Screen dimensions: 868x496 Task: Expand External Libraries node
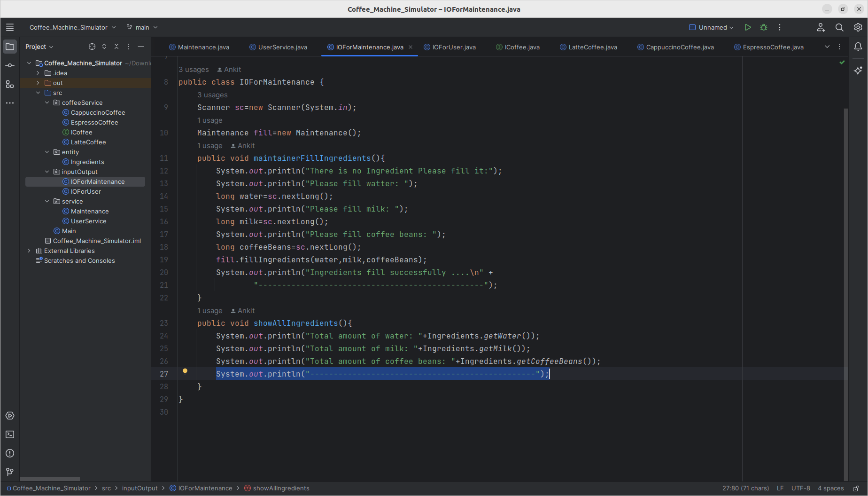click(29, 251)
